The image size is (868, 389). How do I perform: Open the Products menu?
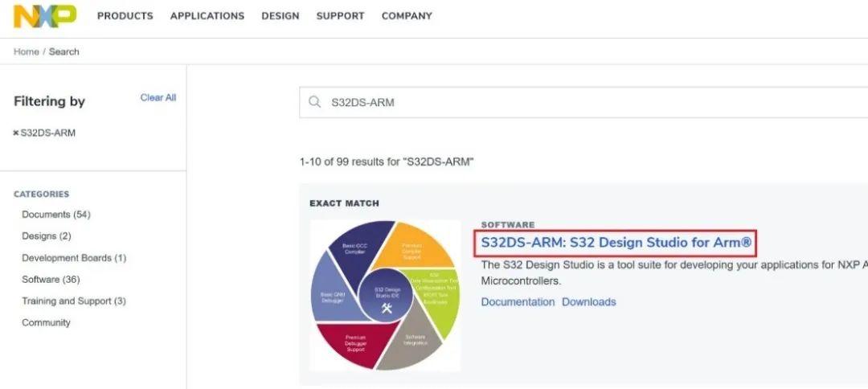(125, 16)
